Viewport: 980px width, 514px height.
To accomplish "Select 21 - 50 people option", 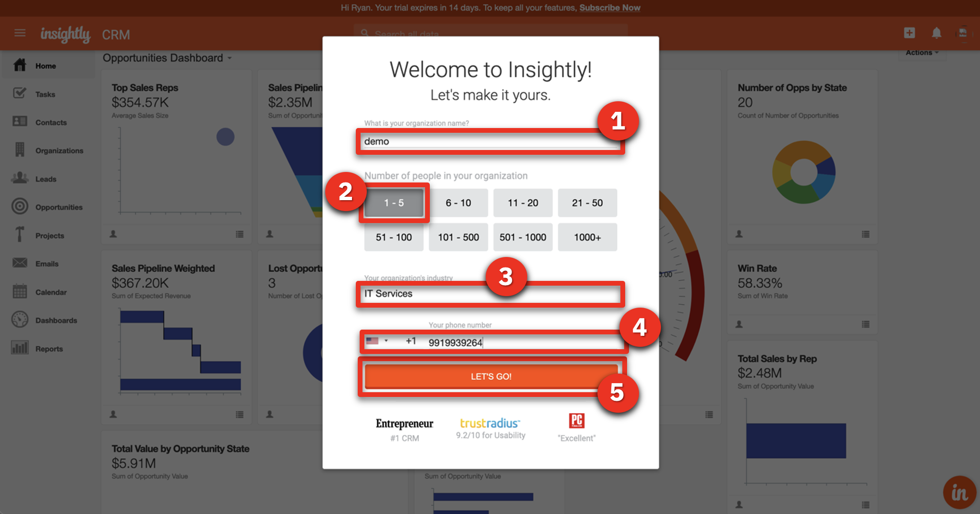I will [587, 203].
